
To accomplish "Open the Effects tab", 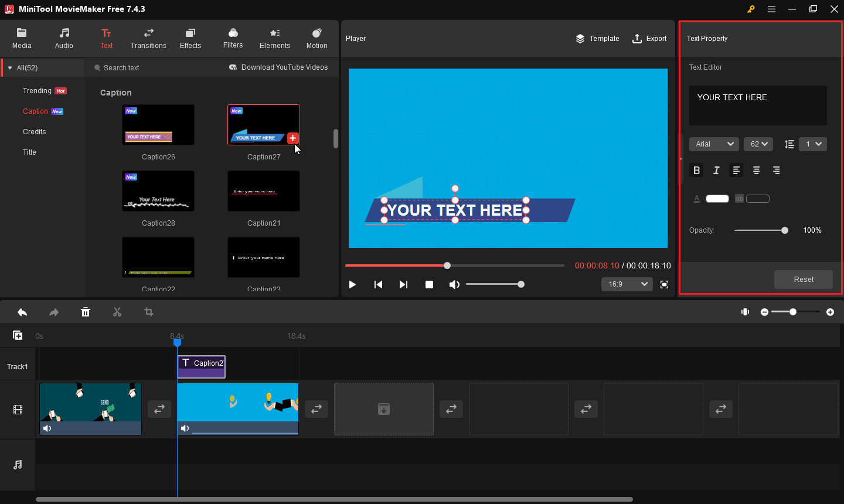I will click(x=190, y=38).
